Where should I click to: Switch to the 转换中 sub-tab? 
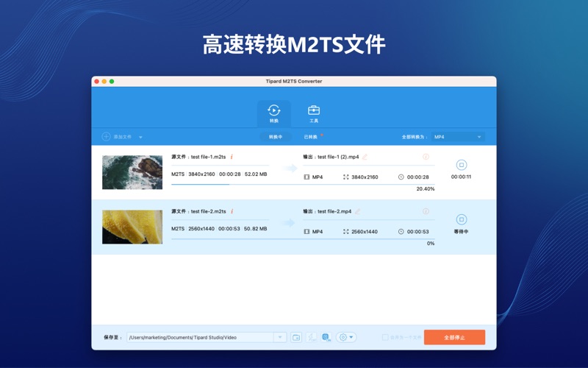pos(276,137)
